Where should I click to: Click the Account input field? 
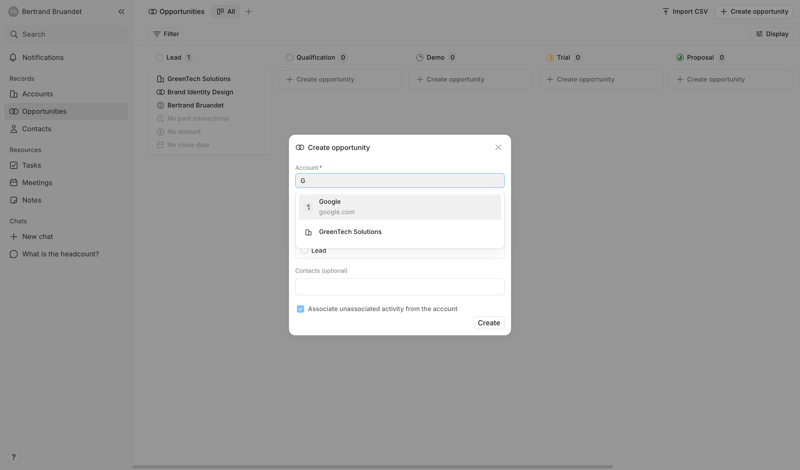point(400,181)
